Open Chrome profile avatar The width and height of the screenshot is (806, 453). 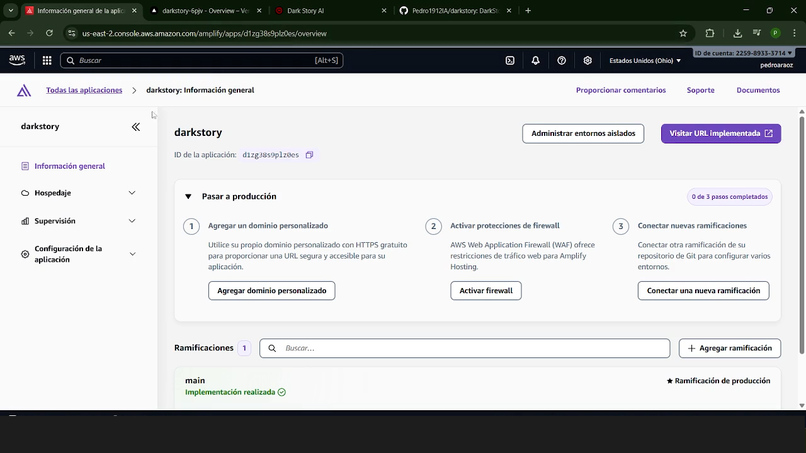[775, 33]
